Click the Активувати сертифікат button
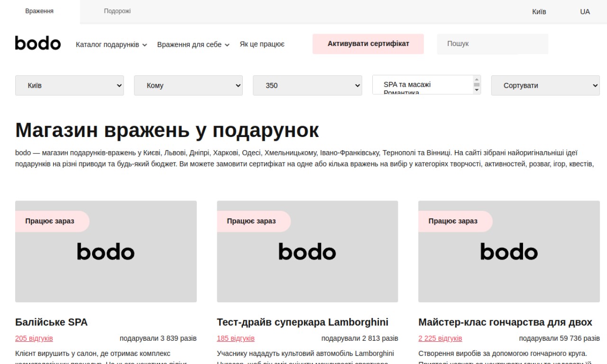The height and width of the screenshot is (364, 607). tap(368, 44)
